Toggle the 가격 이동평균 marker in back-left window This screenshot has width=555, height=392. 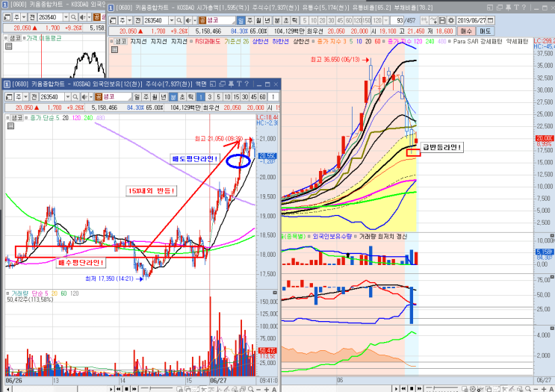point(24,38)
